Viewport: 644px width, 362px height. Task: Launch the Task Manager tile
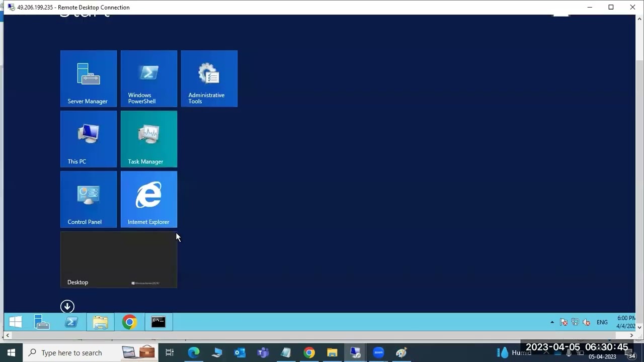149,139
